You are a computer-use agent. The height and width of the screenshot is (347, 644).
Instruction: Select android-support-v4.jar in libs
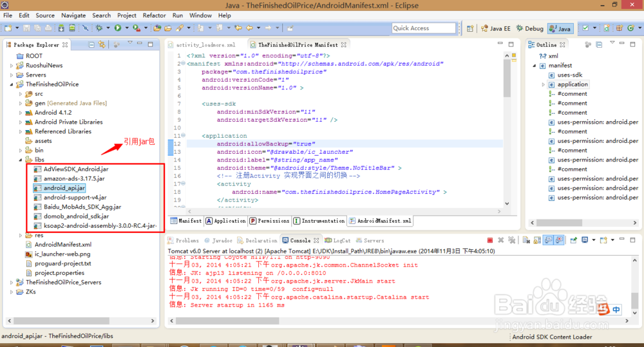(70, 198)
